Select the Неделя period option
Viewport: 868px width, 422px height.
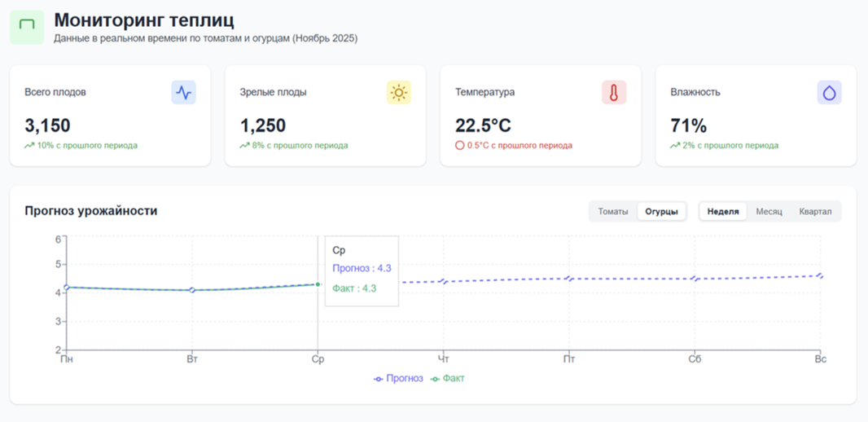coord(723,212)
